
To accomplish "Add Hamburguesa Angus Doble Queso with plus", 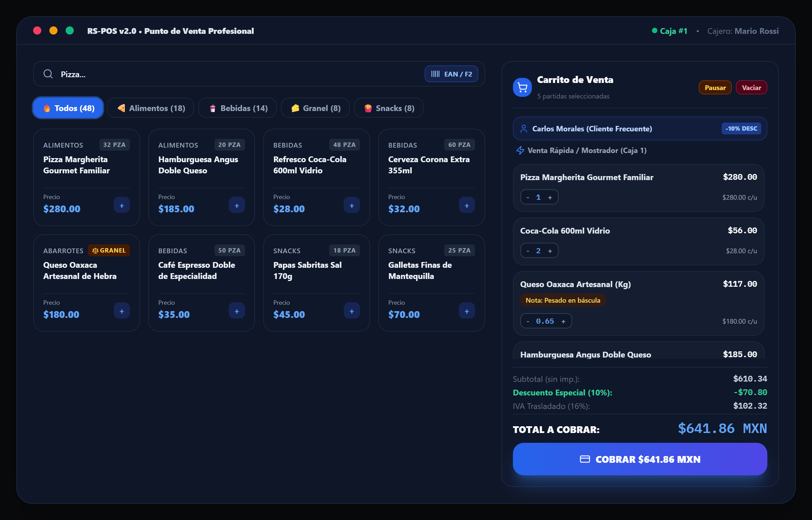I will coord(237,205).
